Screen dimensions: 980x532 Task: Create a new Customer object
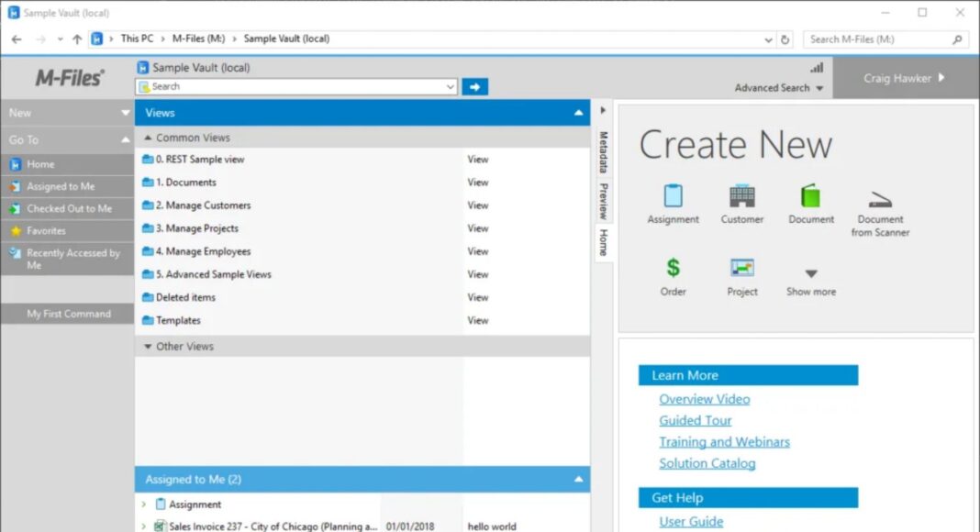tap(741, 196)
